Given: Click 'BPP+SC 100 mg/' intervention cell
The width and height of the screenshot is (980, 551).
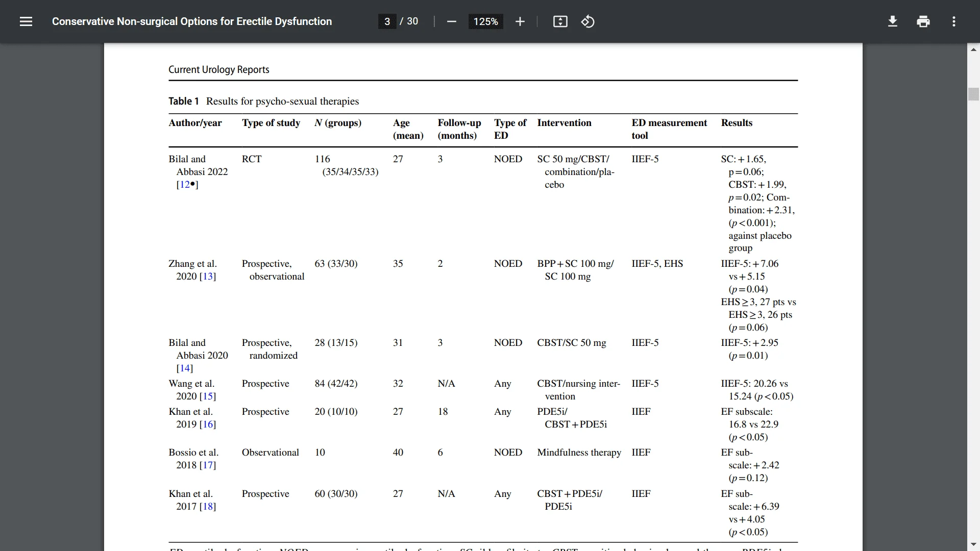Looking at the screenshot, I should point(575,264).
